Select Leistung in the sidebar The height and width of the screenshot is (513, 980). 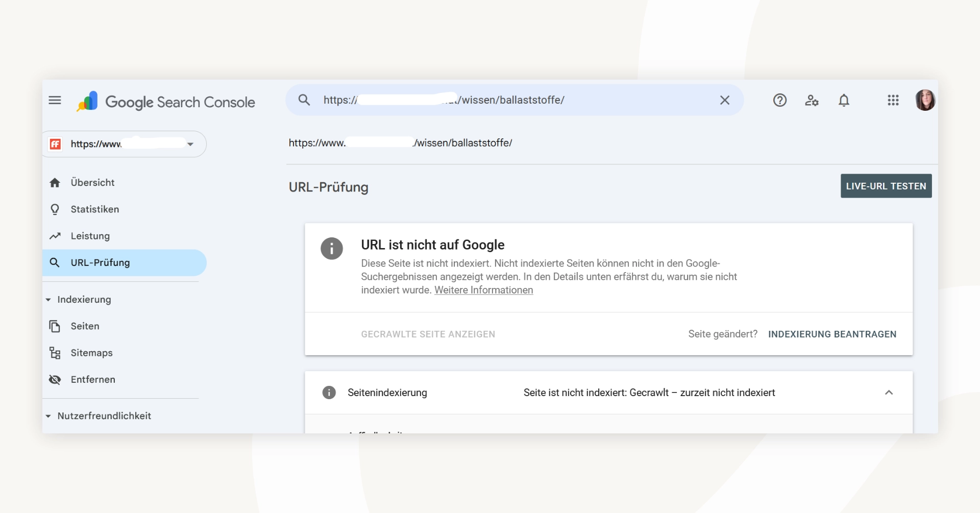click(90, 236)
